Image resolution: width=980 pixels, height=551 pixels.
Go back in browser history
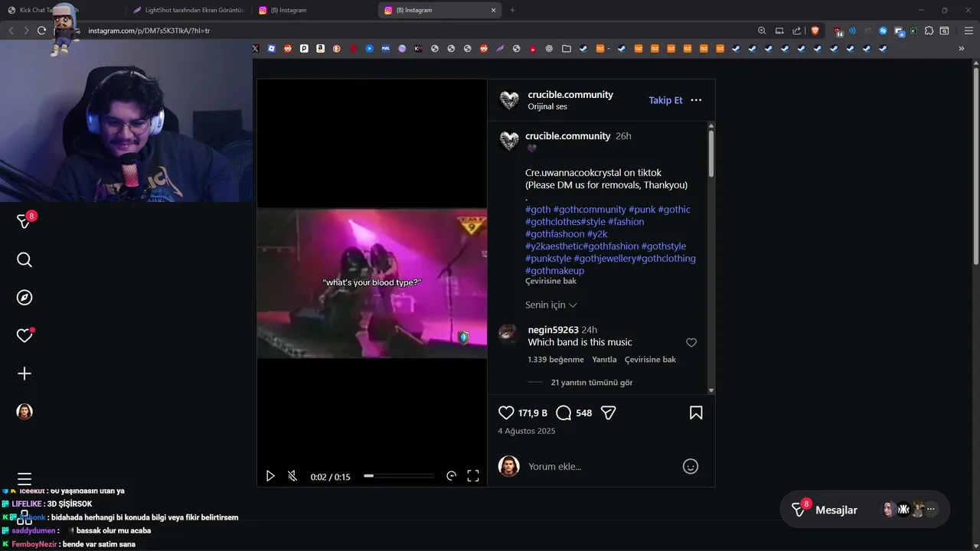(11, 31)
